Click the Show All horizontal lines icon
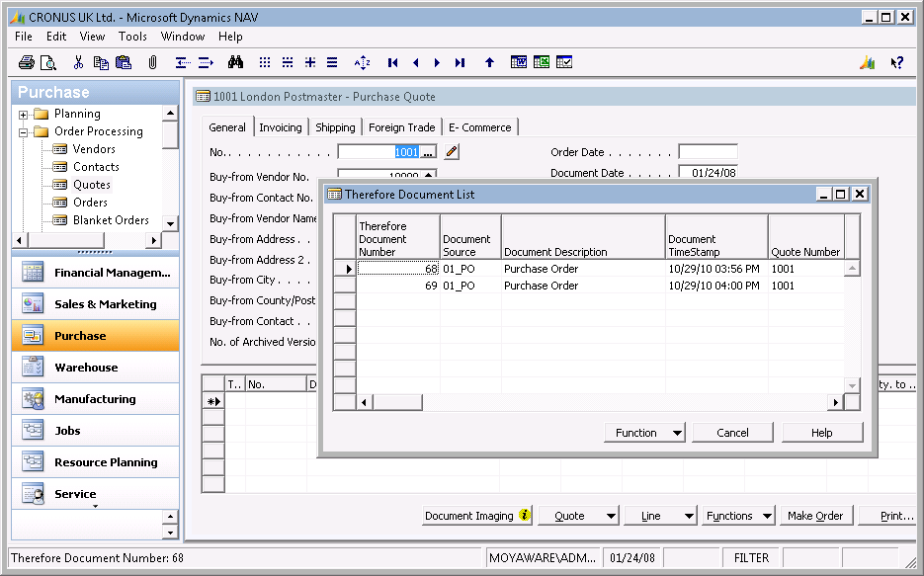Screen dimensions: 924x576 (x=332, y=62)
